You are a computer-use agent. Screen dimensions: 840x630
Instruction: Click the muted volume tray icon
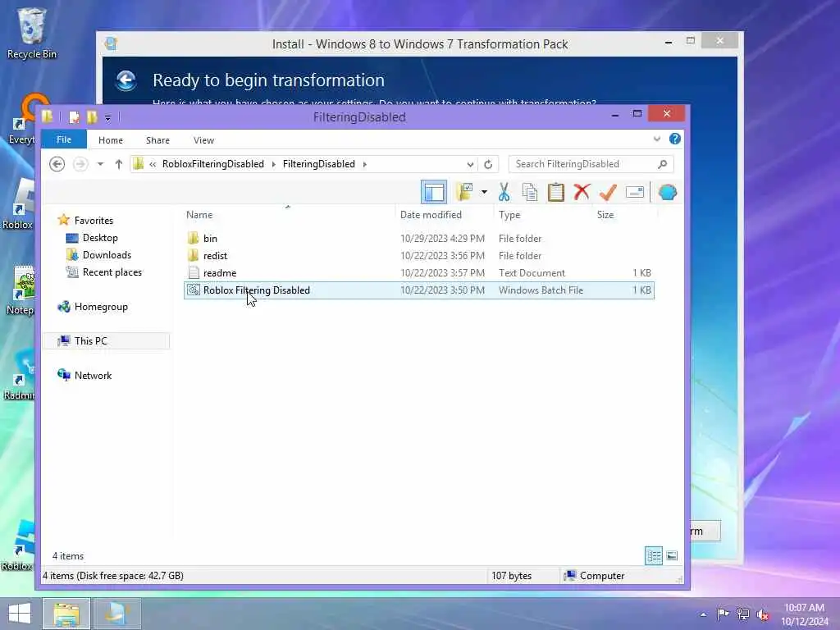click(763, 614)
